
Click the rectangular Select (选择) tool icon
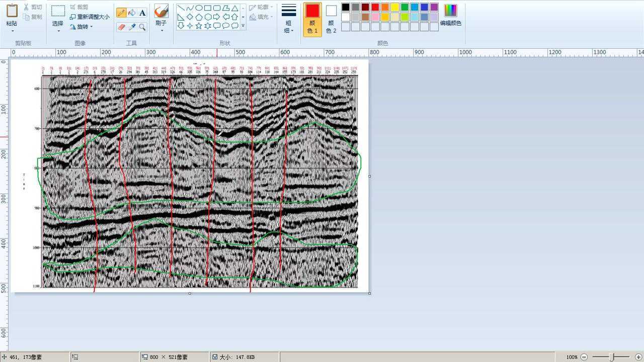tap(58, 11)
